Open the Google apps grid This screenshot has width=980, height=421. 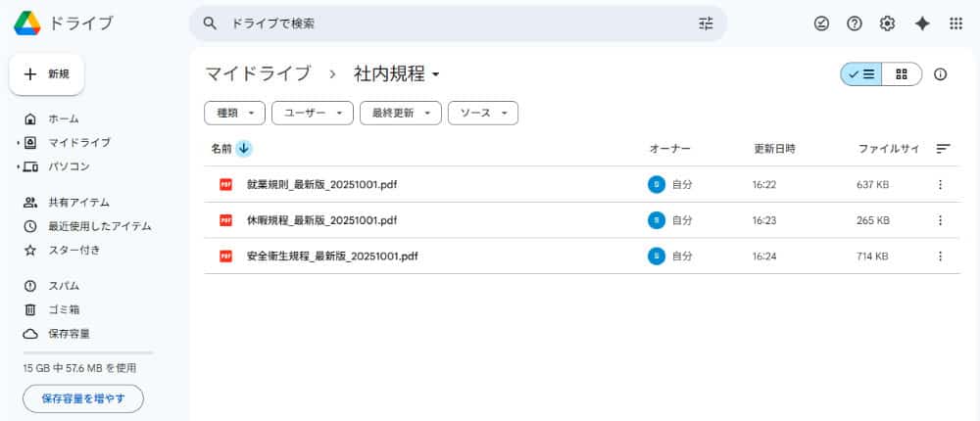click(955, 23)
